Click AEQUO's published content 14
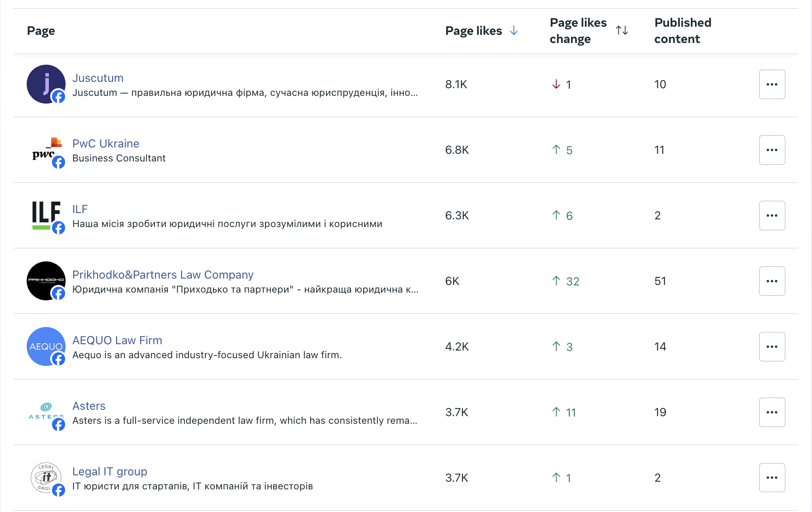The height and width of the screenshot is (512, 812). pos(660,346)
